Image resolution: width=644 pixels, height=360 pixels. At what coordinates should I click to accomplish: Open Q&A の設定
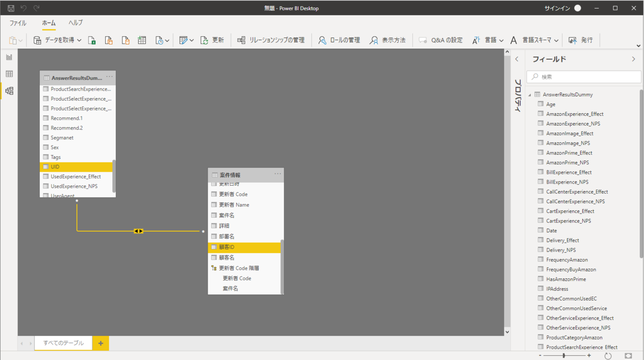coord(441,40)
